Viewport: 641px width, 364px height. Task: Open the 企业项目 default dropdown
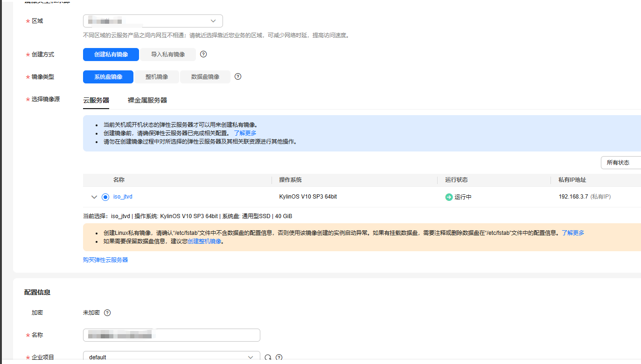point(171,357)
